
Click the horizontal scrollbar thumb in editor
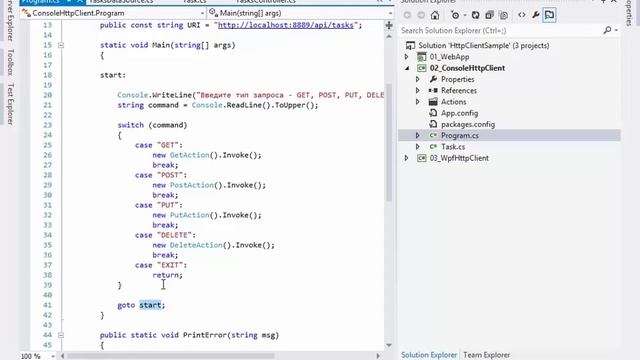(x=171, y=356)
